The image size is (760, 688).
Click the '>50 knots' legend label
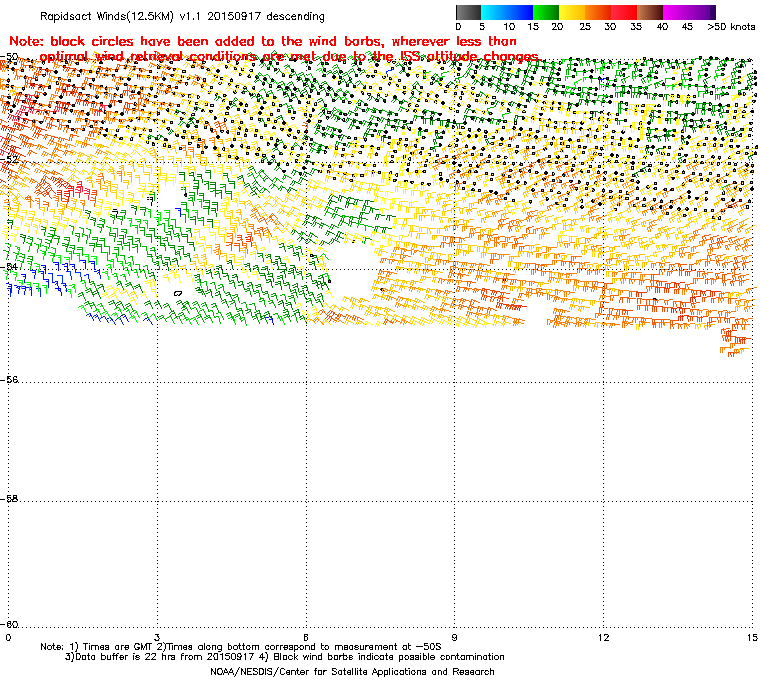pyautogui.click(x=731, y=27)
